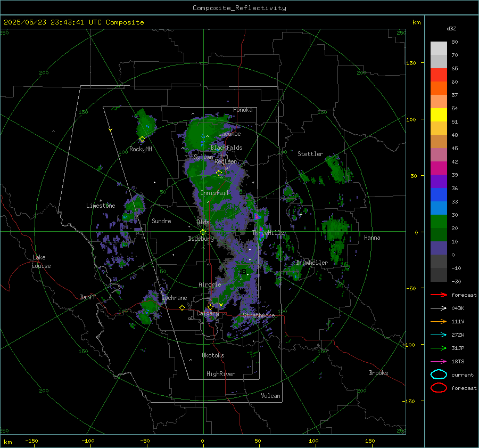Click the Composite_Reflectivity title
The height and width of the screenshot is (448, 479).
click(x=240, y=8)
